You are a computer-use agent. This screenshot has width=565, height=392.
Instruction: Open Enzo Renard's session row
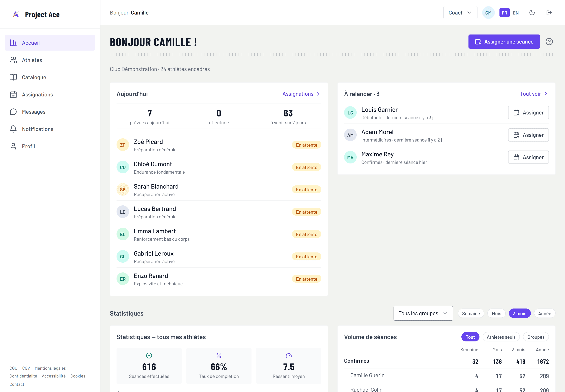(219, 279)
